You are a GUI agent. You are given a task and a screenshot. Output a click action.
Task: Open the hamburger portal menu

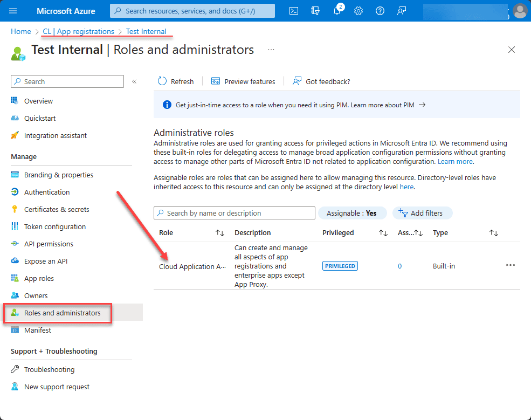pos(13,11)
